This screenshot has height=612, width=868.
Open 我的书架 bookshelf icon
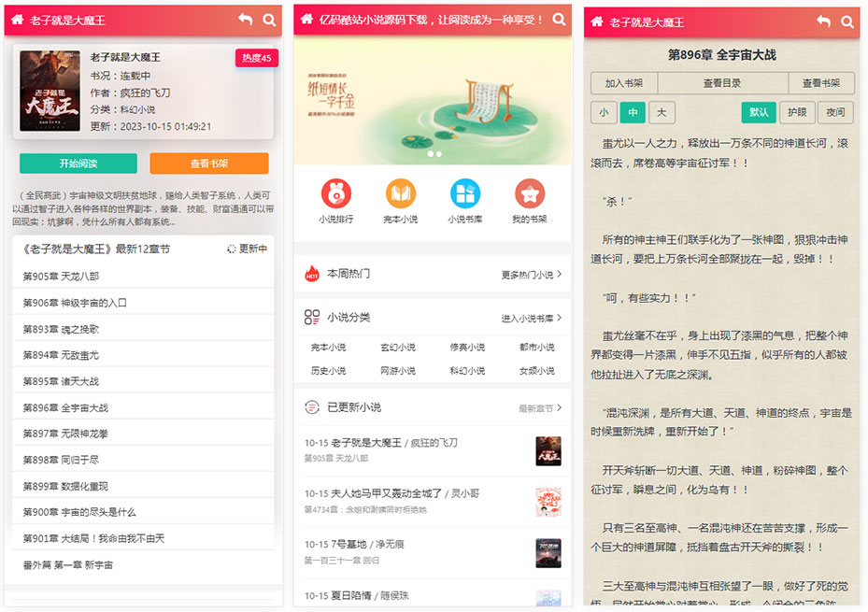(530, 193)
